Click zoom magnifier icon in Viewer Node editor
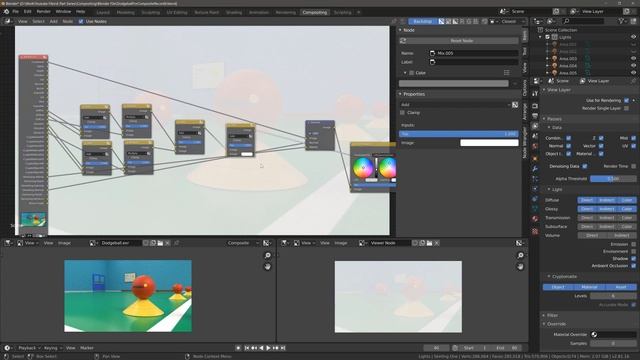640x360 pixels. pyautogui.click(x=520, y=256)
